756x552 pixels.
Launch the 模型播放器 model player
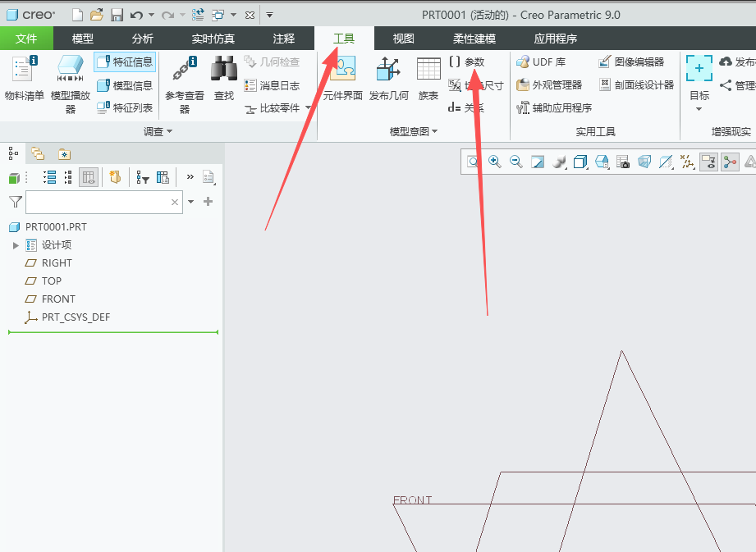[x=71, y=84]
